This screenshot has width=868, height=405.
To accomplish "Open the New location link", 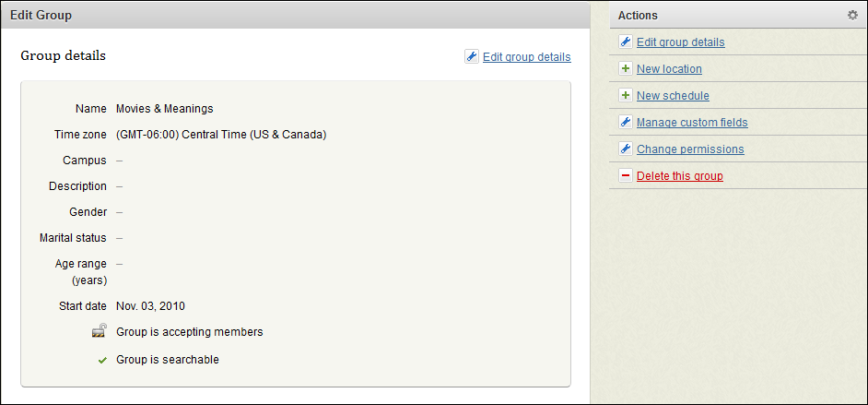I will tap(669, 68).
